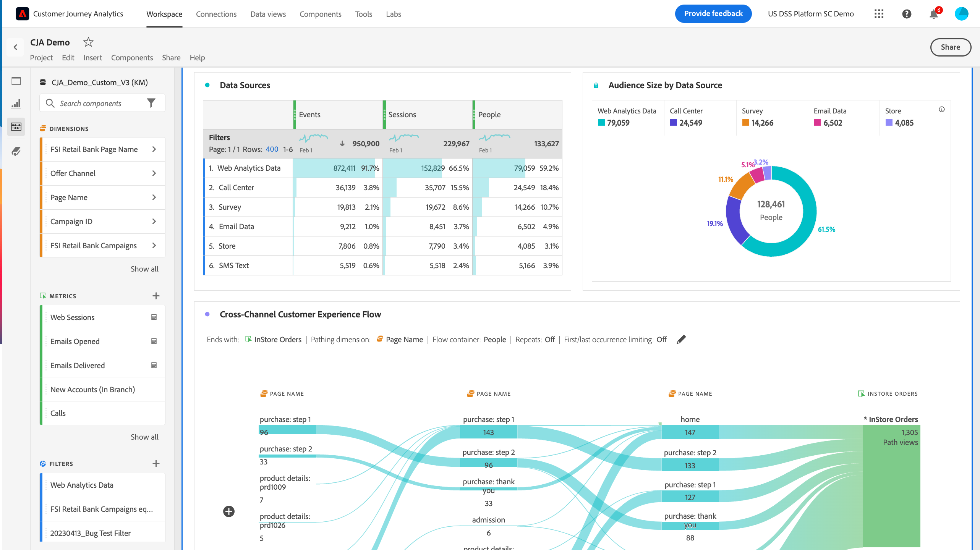Open the notifications bell
The height and width of the screenshot is (550, 980).
[x=933, y=14]
